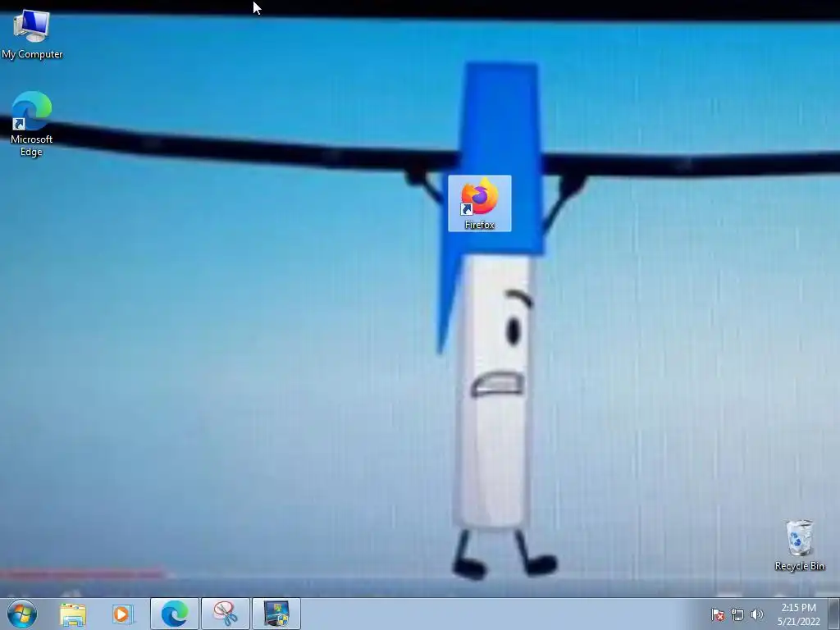The image size is (840, 630).
Task: Select the Microsoft Edge desktop shortcut
Action: [x=31, y=125]
